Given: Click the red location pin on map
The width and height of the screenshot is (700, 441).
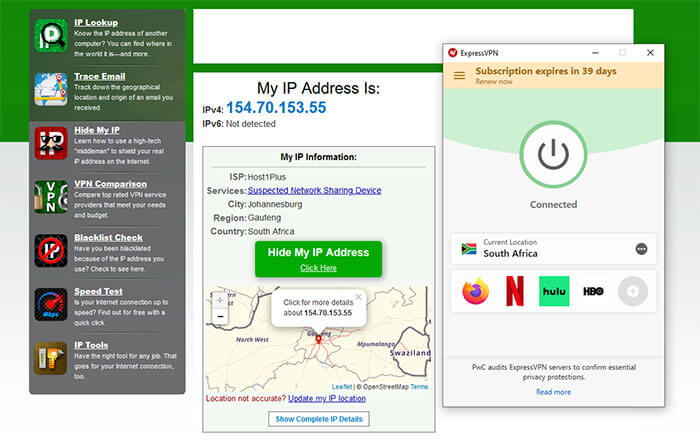Looking at the screenshot, I should tap(318, 339).
